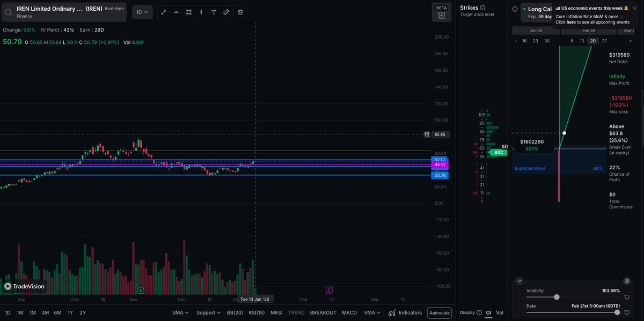Toggle the BB(20) indicator
Screen dimensions: 644x321
point(235,312)
